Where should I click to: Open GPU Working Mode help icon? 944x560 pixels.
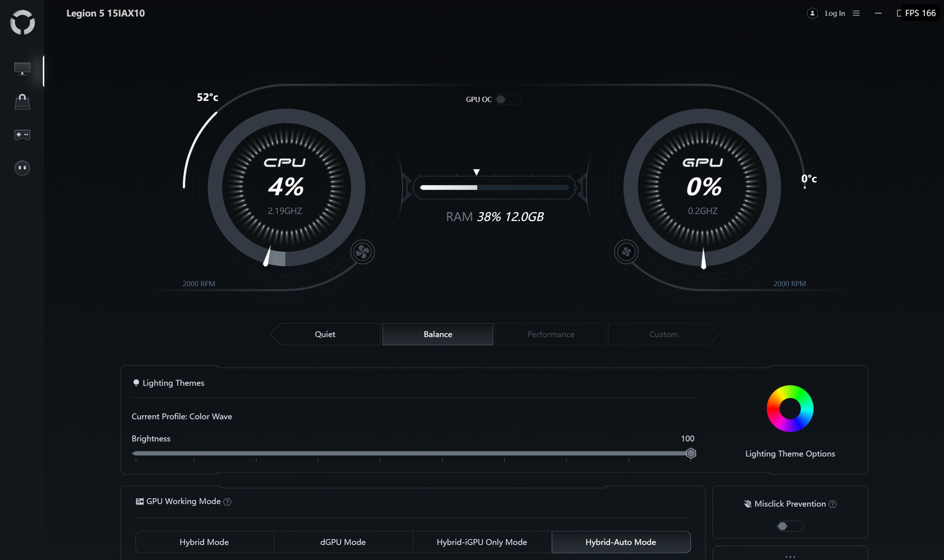(x=227, y=502)
